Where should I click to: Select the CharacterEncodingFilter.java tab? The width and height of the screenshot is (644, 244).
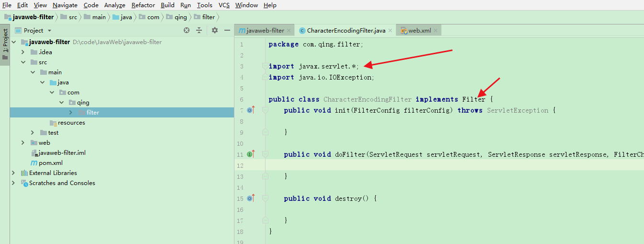346,31
